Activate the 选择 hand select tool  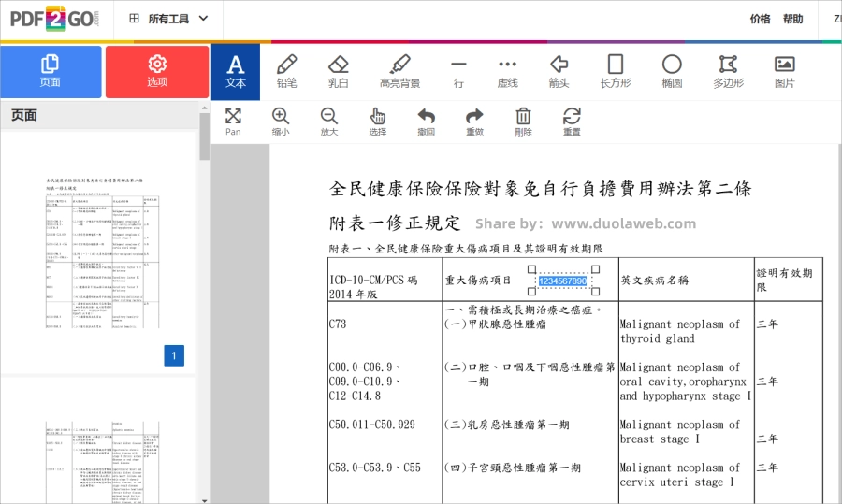(378, 122)
